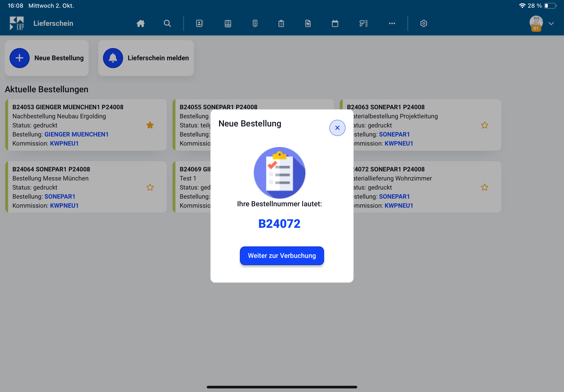Expand the user account chevron
The width and height of the screenshot is (564, 392).
551,24
